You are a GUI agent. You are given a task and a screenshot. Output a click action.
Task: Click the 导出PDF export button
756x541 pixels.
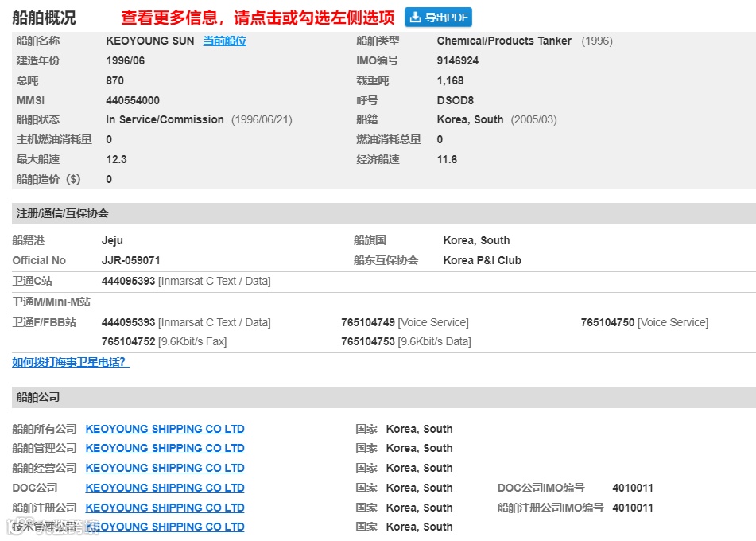(x=438, y=18)
